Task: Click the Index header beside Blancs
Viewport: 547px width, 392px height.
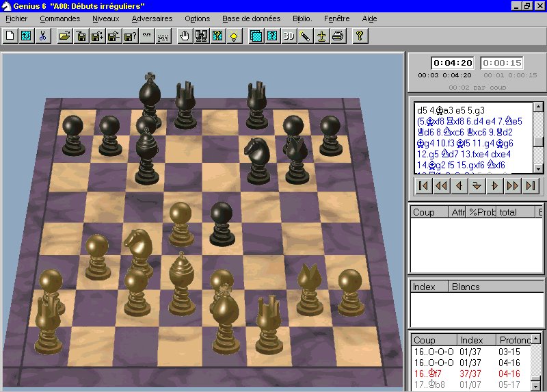Action: click(x=429, y=287)
